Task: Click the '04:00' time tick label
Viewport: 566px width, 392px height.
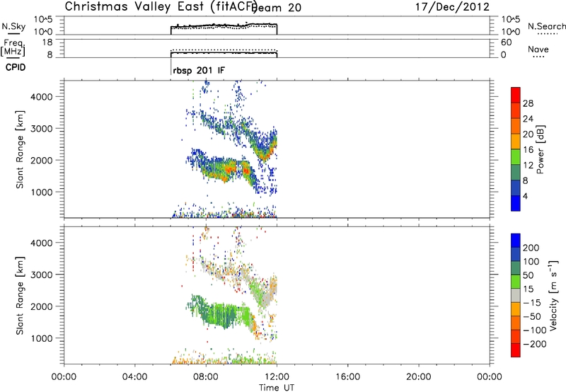Action: coord(135,377)
